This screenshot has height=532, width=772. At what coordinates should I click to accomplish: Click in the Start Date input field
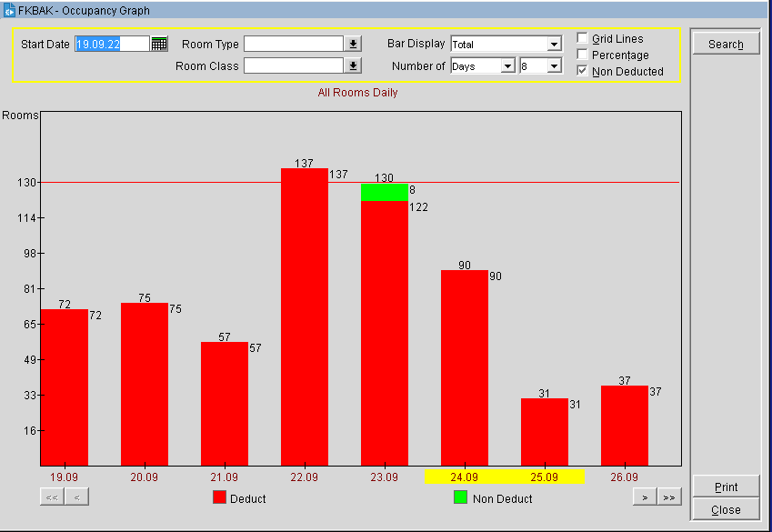pyautogui.click(x=111, y=44)
